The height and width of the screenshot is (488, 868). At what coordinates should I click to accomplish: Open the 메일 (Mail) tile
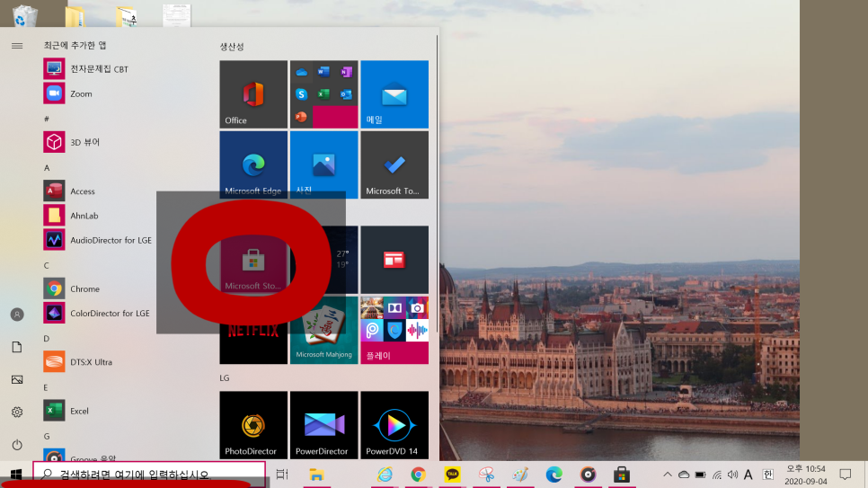(394, 94)
